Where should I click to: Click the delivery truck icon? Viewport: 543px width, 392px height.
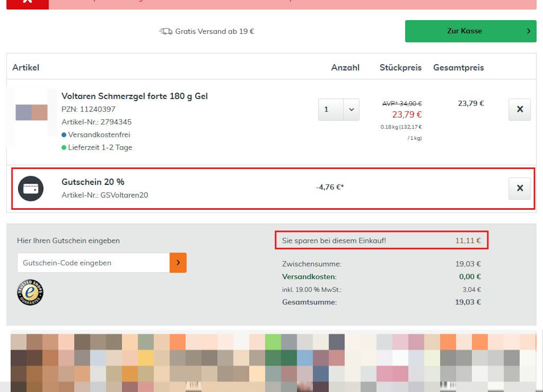166,31
